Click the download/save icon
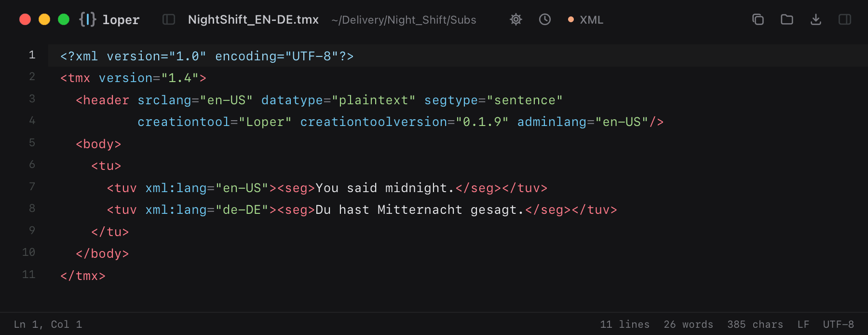868x335 pixels. pyautogui.click(x=816, y=19)
